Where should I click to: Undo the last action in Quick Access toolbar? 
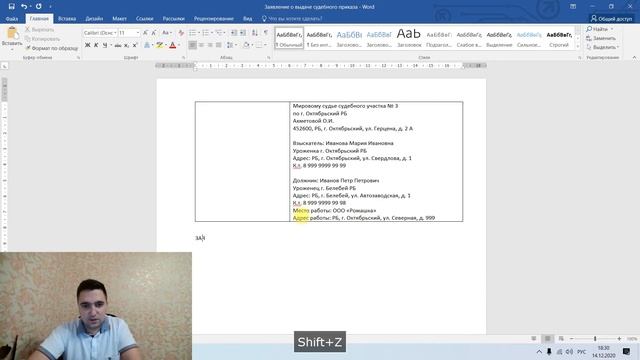[x=24, y=7]
